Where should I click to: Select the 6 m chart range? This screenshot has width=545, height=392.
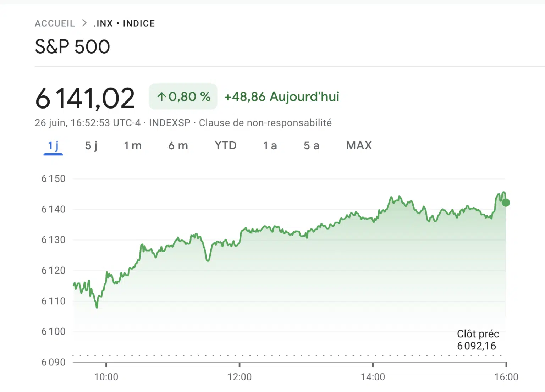point(178,146)
